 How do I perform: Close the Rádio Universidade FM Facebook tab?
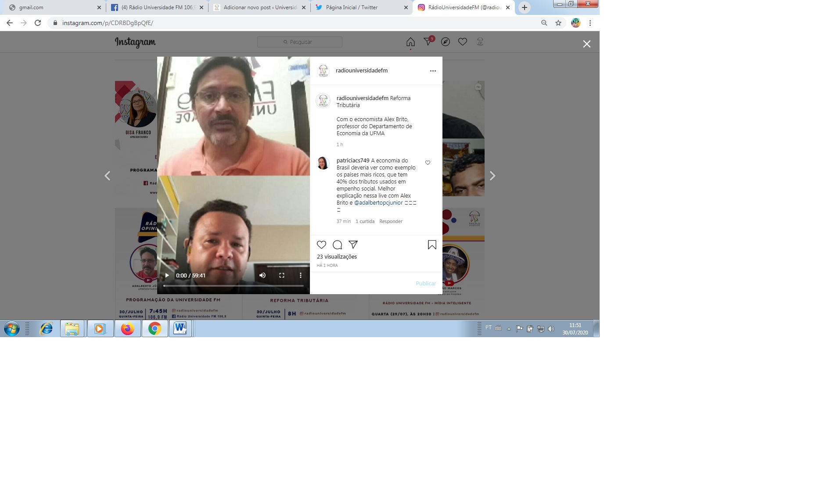click(201, 7)
